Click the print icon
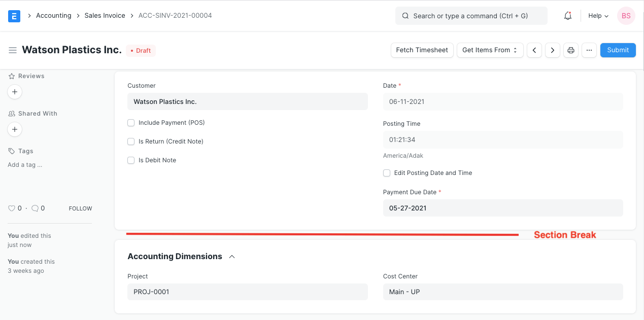 571,50
